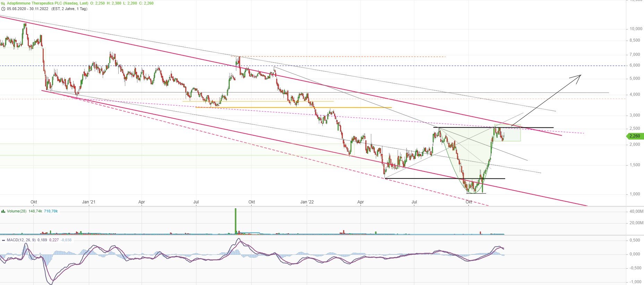Click the blue 710,70k volume average value

click(x=51, y=211)
